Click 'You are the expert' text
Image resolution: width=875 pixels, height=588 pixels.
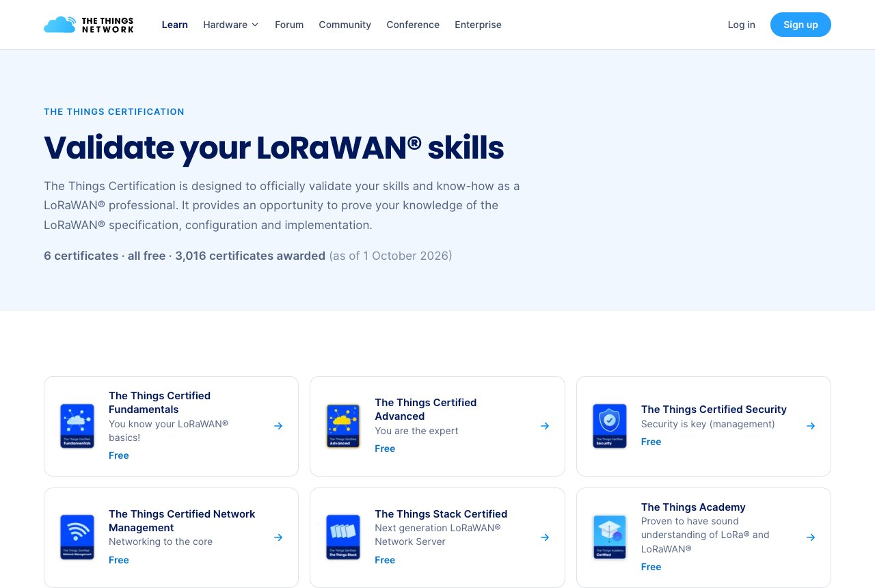[x=416, y=431]
